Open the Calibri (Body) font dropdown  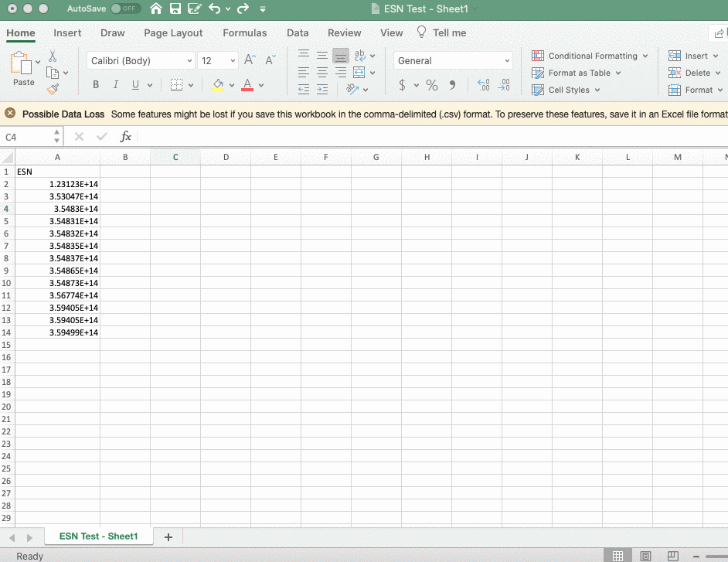click(x=189, y=60)
